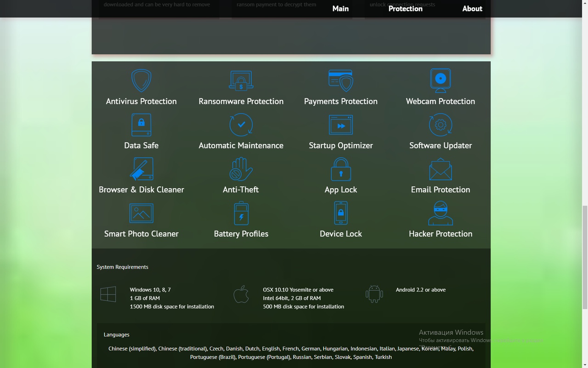
Task: Click the Smart Photo Cleaner icon
Action: (x=141, y=213)
